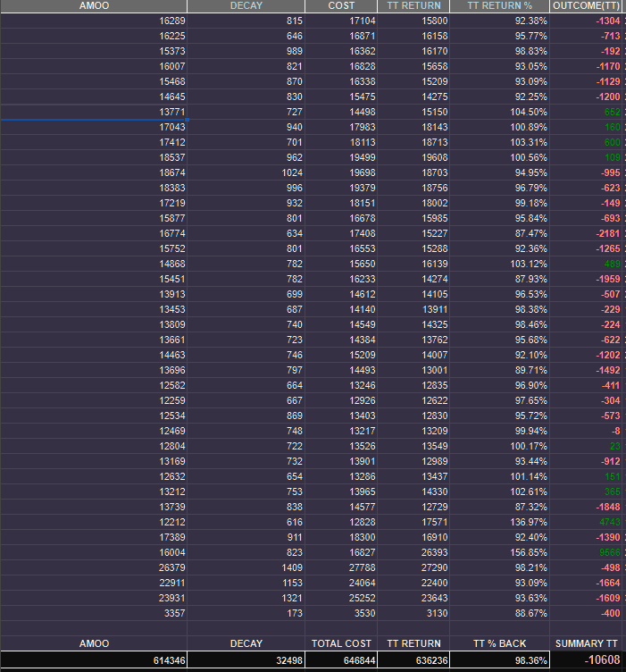The width and height of the screenshot is (626, 672).
Task: Click the cost cell showing 3530
Action: [x=341, y=613]
